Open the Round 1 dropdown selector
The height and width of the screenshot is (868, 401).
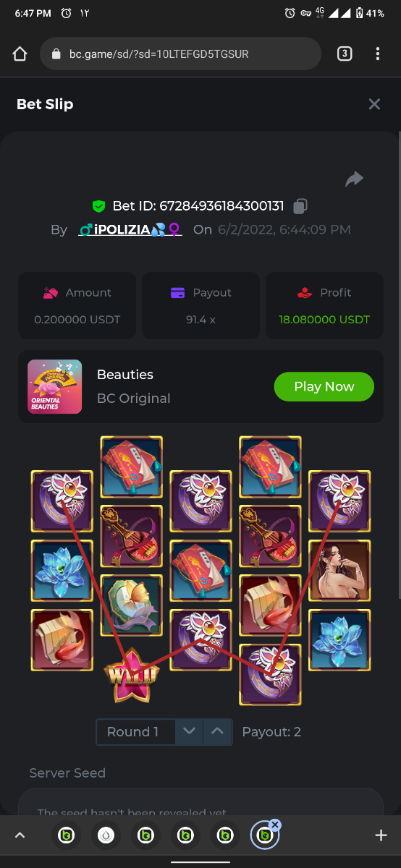click(136, 732)
